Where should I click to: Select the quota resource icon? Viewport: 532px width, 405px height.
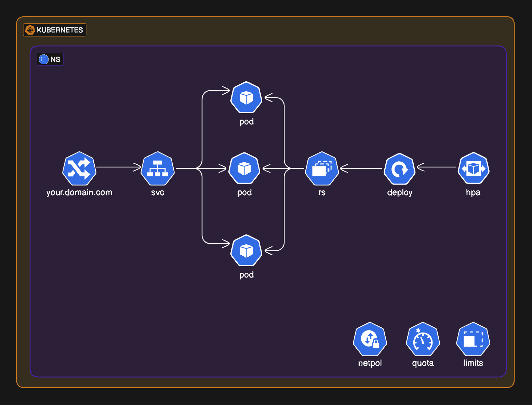click(x=423, y=340)
